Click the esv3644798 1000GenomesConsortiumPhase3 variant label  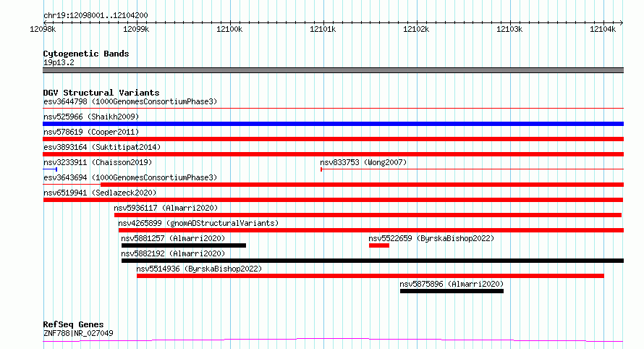tap(130, 101)
